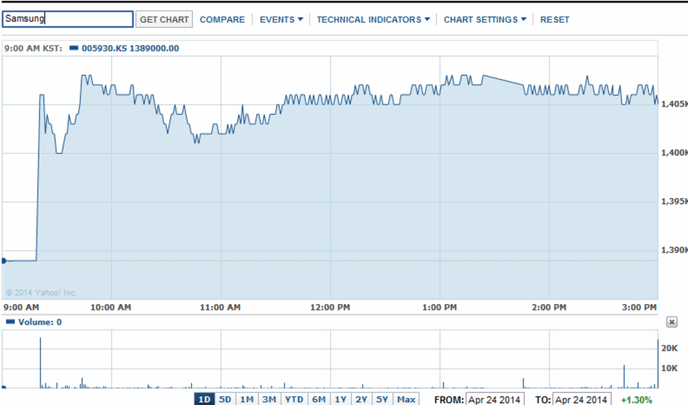688x405 pixels.
Task: Click the 005930.KS series legend marker
Action: [74, 48]
